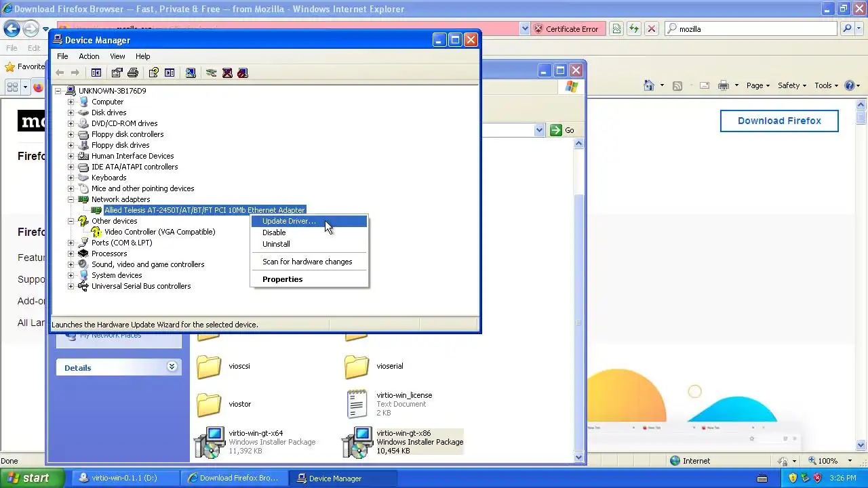Click the Download Firefox button

[x=779, y=121]
